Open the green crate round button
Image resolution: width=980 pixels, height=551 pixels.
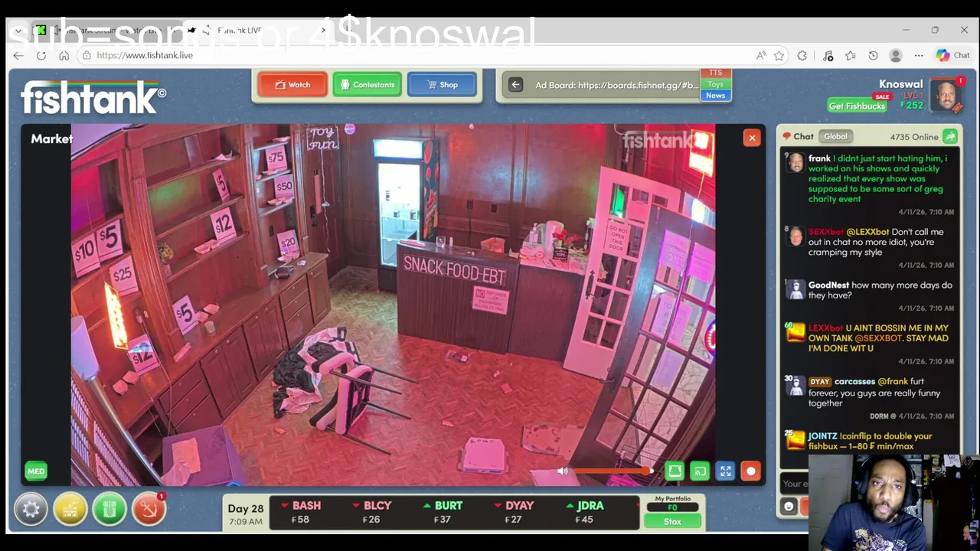click(x=109, y=509)
